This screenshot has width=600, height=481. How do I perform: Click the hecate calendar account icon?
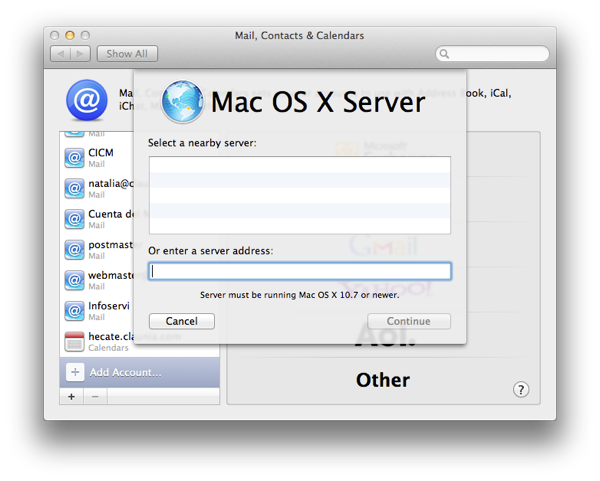click(74, 341)
